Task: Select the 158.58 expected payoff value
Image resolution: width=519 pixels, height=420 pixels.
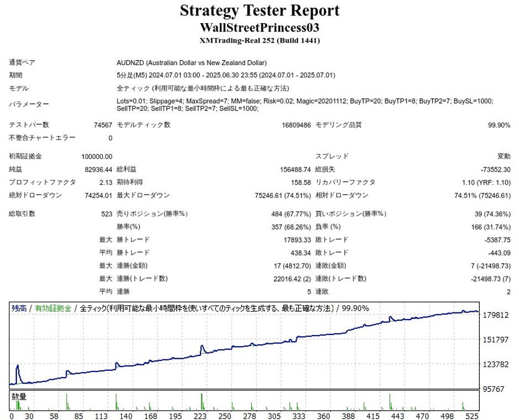Action: pyautogui.click(x=300, y=183)
